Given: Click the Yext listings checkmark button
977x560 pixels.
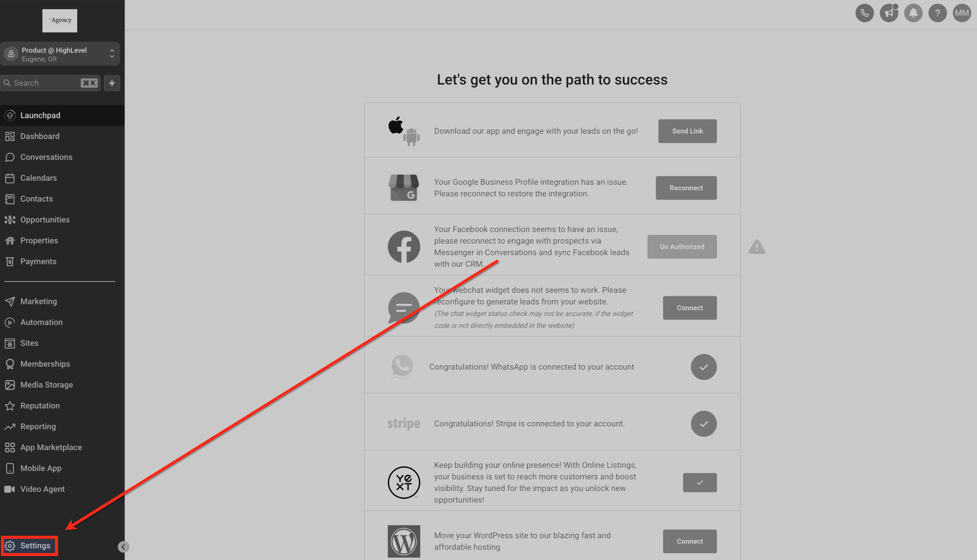Looking at the screenshot, I should (x=700, y=483).
